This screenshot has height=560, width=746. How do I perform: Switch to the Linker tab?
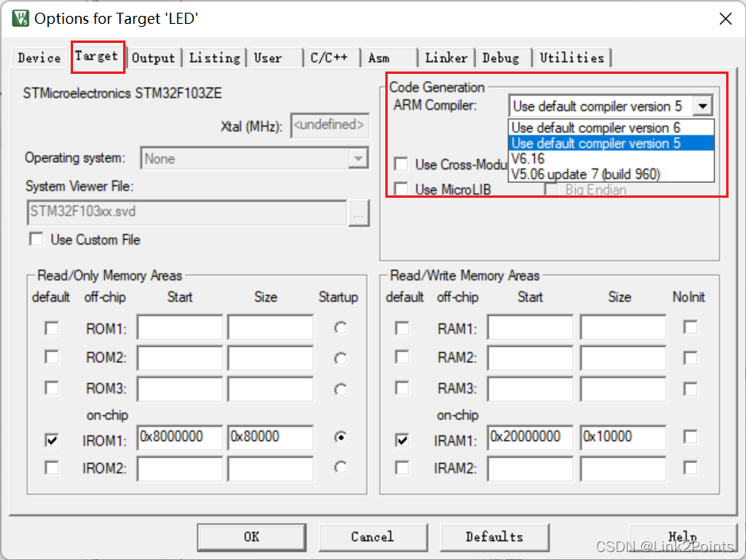[x=446, y=58]
